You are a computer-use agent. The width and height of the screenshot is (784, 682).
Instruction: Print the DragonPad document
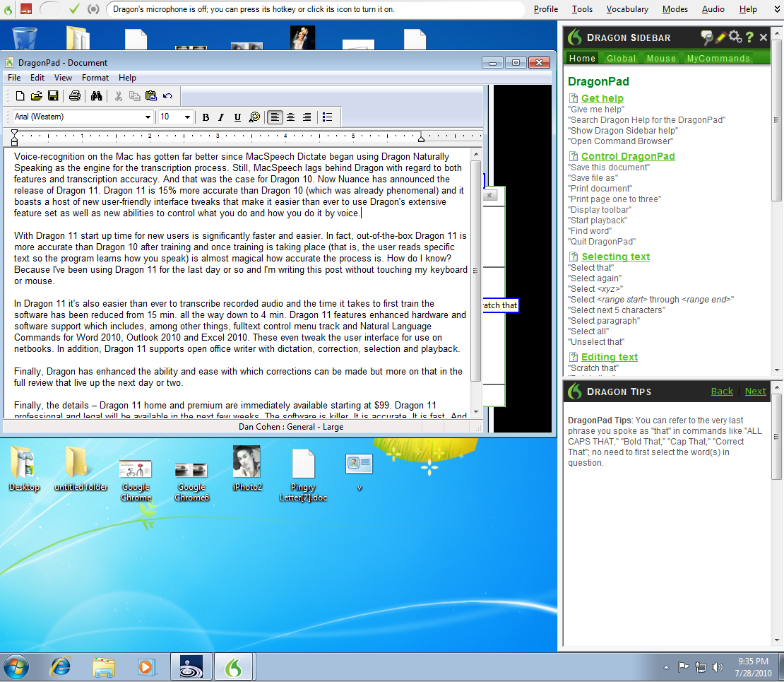(x=75, y=96)
